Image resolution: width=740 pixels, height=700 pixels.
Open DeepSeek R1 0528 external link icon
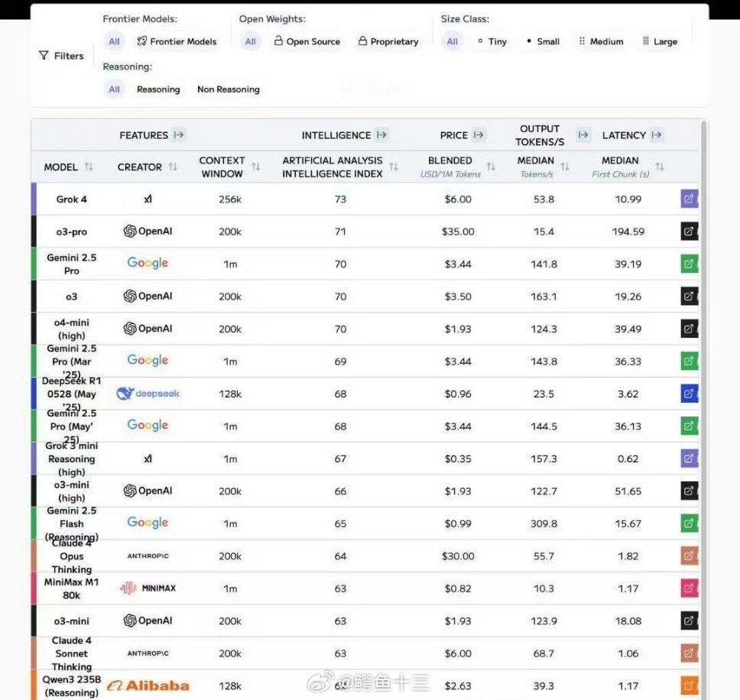(x=689, y=394)
